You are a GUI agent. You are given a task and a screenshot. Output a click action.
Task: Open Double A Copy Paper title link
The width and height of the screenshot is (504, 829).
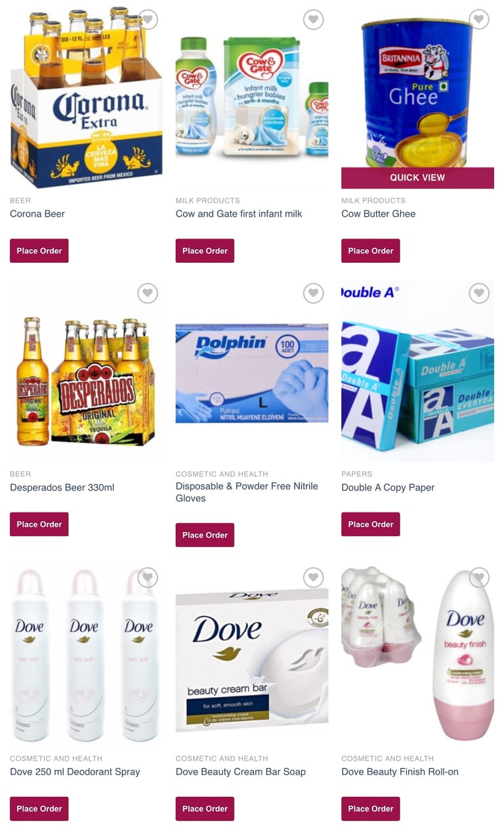[388, 487]
